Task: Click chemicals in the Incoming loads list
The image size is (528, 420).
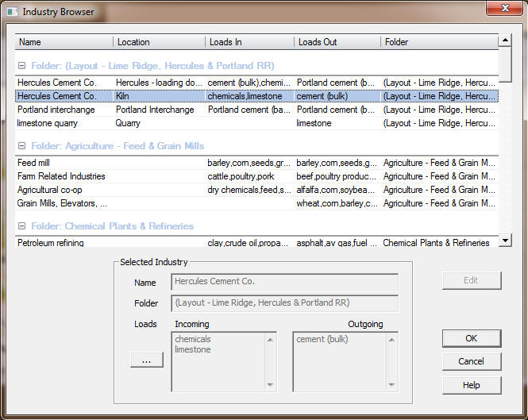Action: point(193,339)
